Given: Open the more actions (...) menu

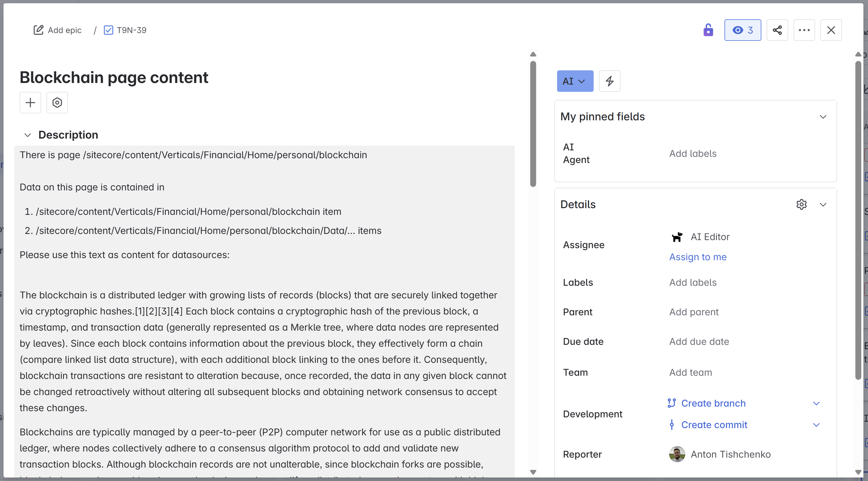Looking at the screenshot, I should tap(804, 30).
